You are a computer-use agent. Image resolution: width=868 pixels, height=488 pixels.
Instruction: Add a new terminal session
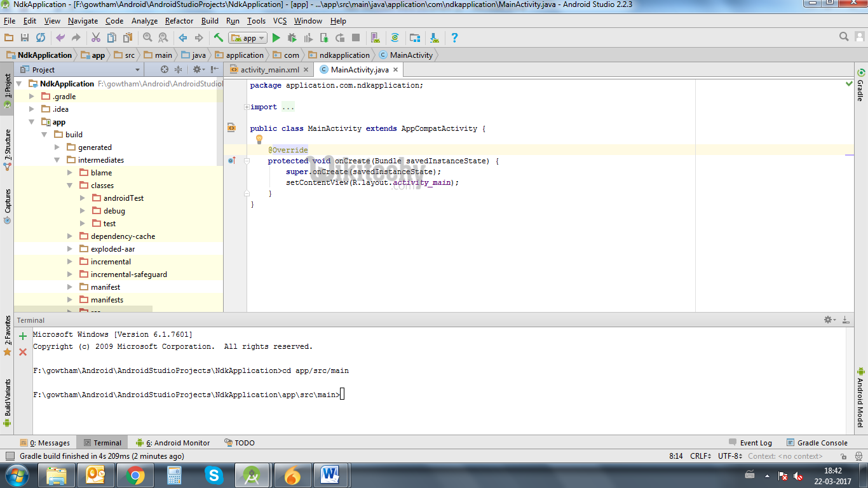tap(23, 336)
